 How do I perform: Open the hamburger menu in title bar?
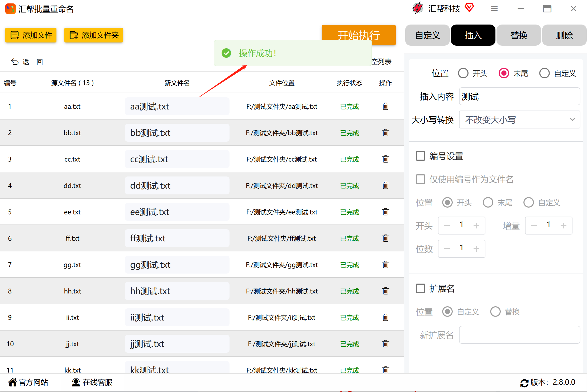pos(494,9)
